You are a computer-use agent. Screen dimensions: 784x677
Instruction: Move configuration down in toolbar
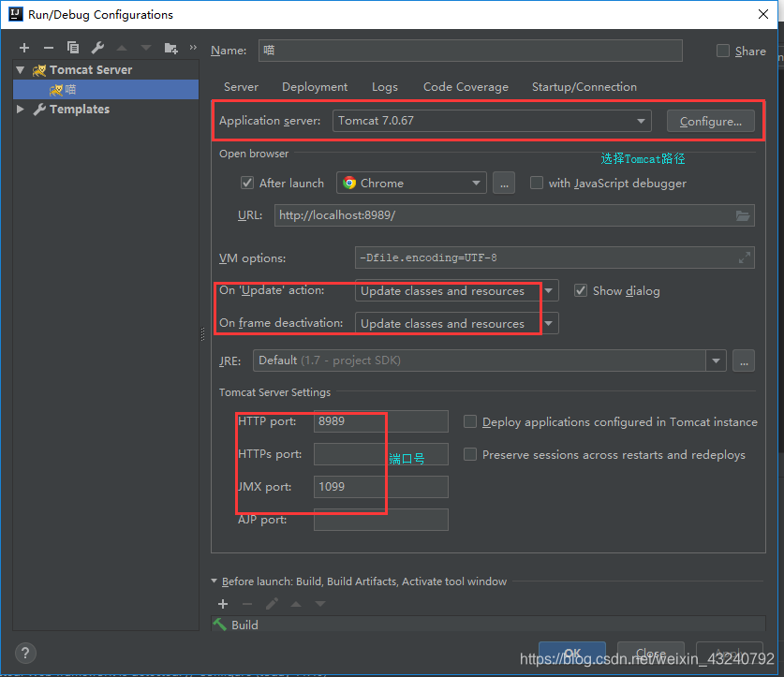point(146,48)
